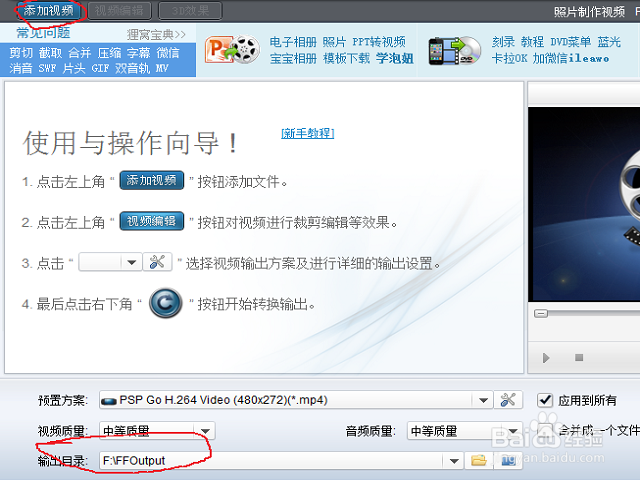Open the 3D效果 toolbar button

click(190, 10)
